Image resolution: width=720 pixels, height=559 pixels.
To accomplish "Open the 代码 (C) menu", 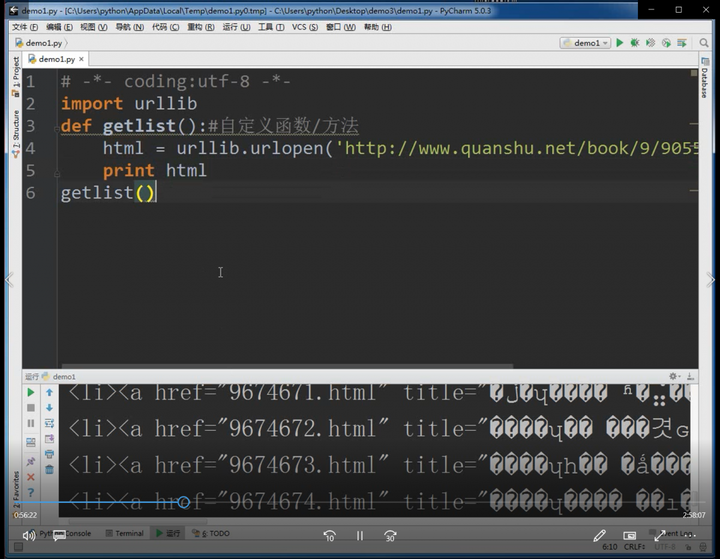I will pyautogui.click(x=165, y=27).
